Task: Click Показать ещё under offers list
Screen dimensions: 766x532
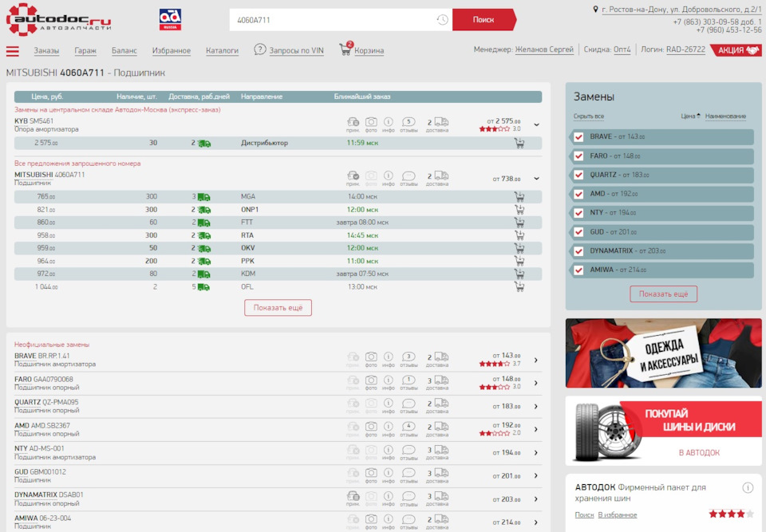Action: 278,308
